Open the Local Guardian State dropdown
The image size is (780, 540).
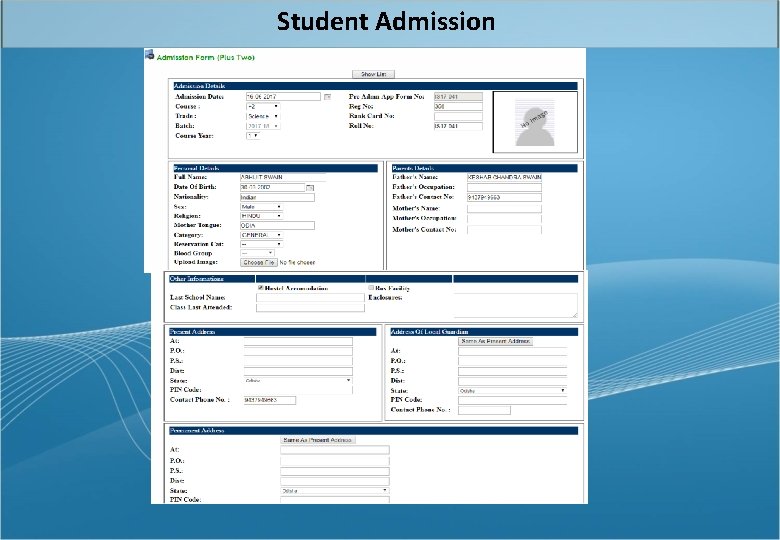[x=512, y=391]
